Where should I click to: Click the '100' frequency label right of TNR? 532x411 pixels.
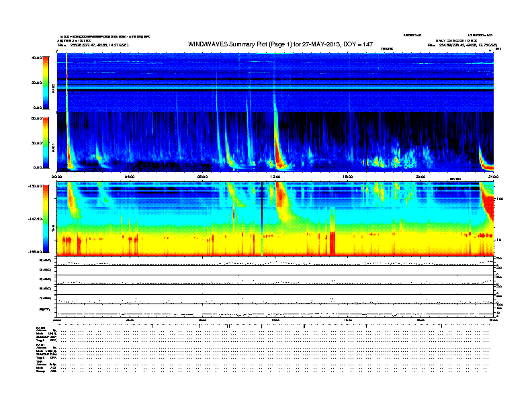click(x=500, y=199)
